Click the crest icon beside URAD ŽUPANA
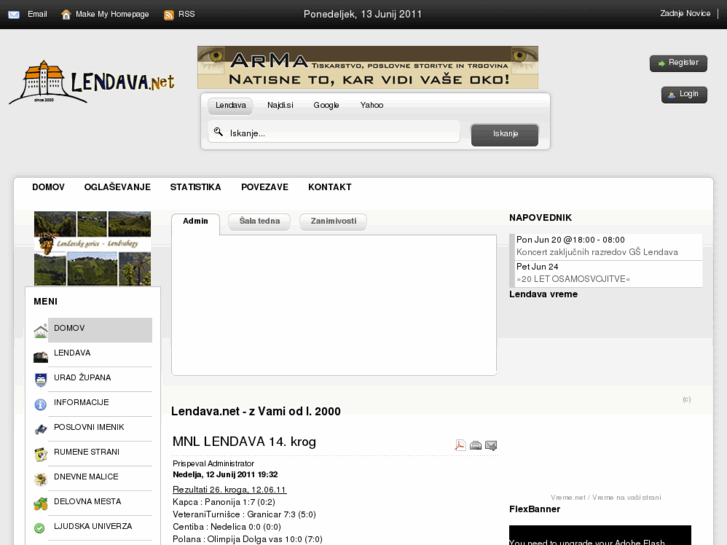Screen dimensions: 727x545 coord(41,380)
